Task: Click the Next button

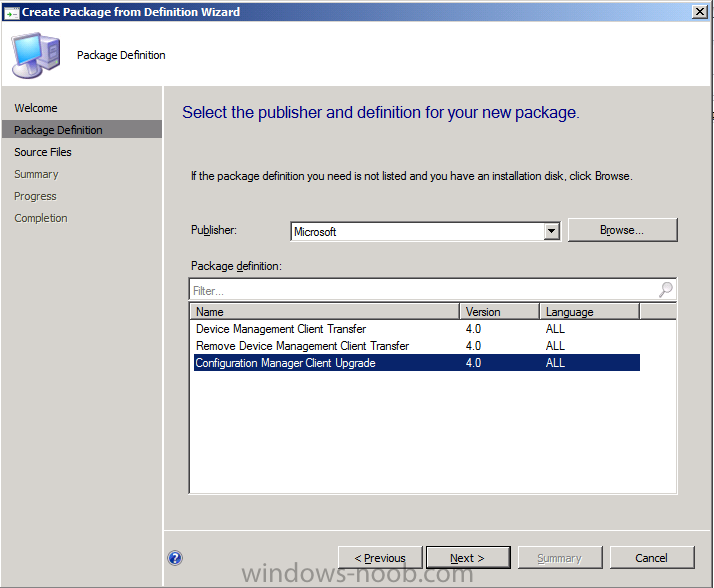Action: [468, 557]
